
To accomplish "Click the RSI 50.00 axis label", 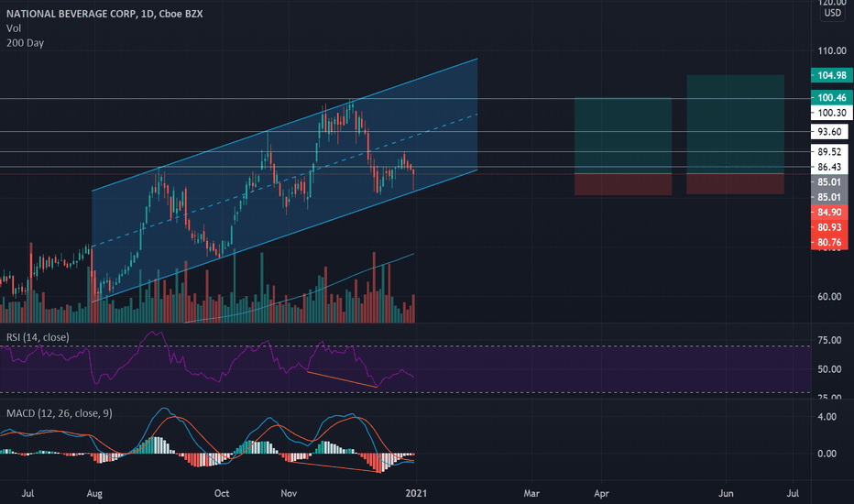I will pyautogui.click(x=829, y=369).
